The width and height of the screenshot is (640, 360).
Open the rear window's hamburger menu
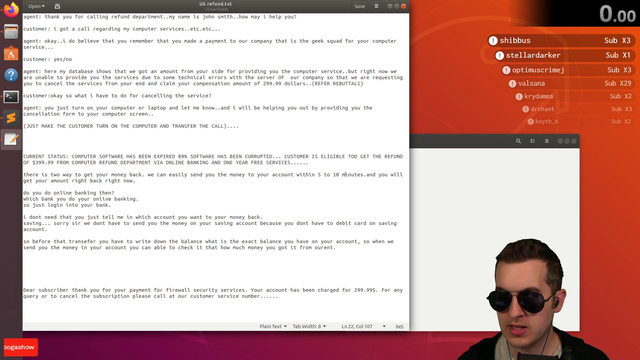pyautogui.click(x=547, y=141)
